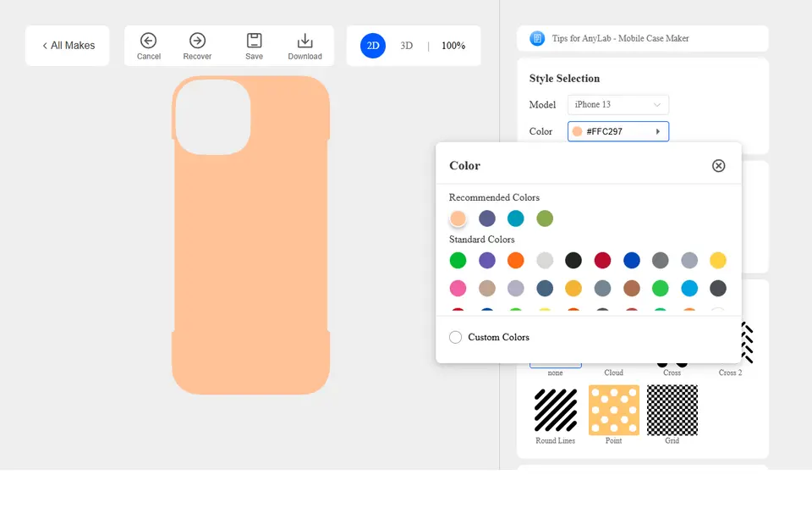The image size is (812, 508).
Task: Select the recommended olive green swatch
Action: click(x=545, y=218)
